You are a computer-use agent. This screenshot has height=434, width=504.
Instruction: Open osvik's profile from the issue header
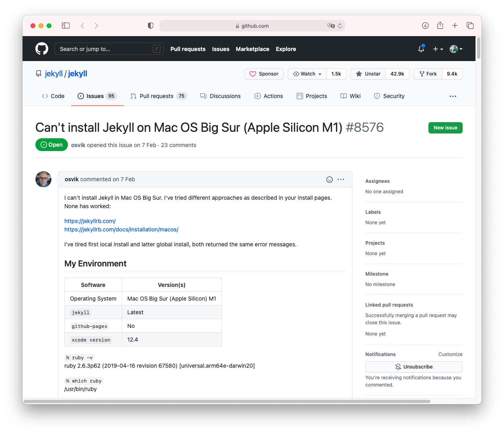point(78,145)
